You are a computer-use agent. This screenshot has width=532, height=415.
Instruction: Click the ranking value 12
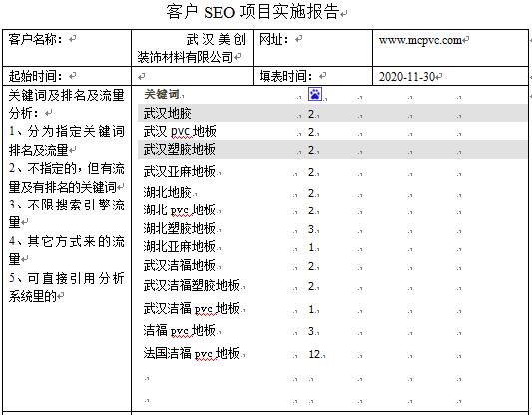pos(314,354)
